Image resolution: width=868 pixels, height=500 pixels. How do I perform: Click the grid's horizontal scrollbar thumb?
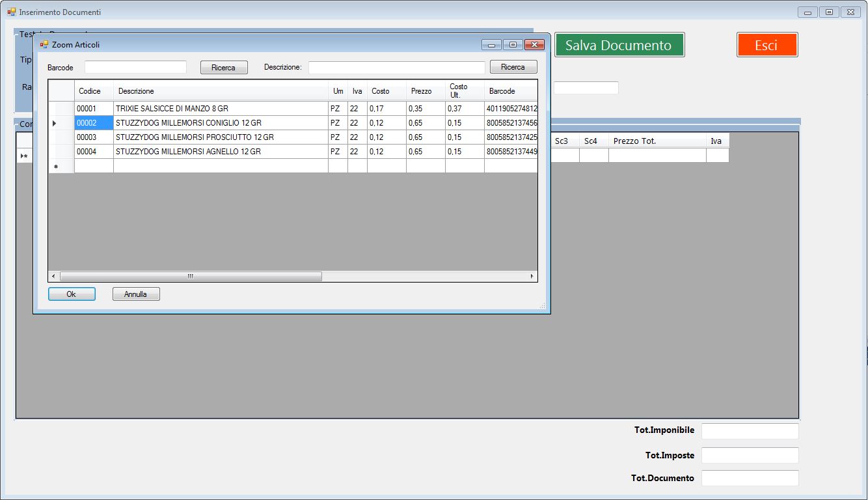[191, 276]
